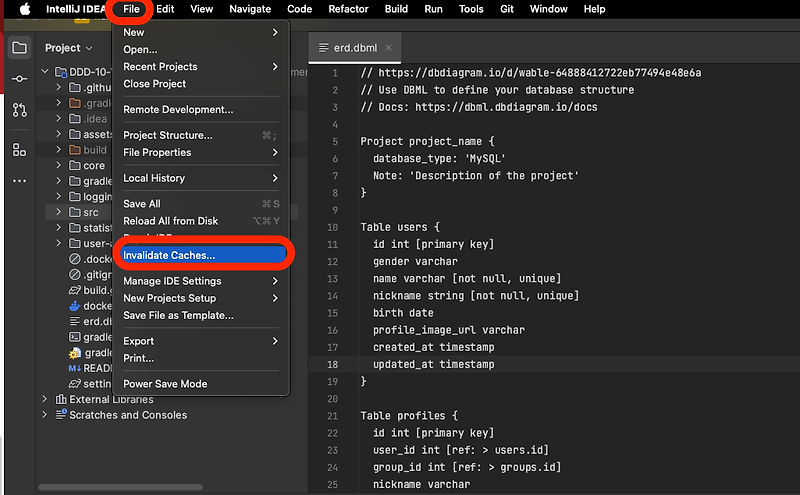Select the erd.dbml editor tab

(355, 47)
